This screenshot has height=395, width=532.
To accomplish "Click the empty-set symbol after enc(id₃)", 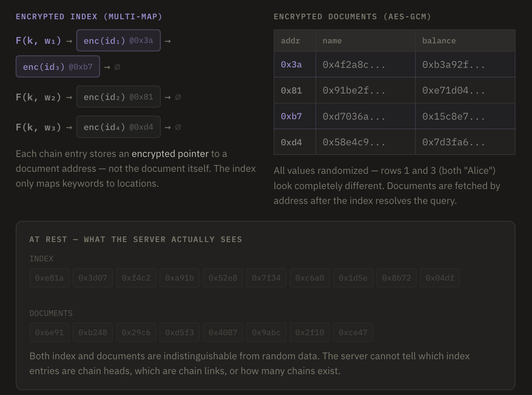I will pyautogui.click(x=117, y=67).
